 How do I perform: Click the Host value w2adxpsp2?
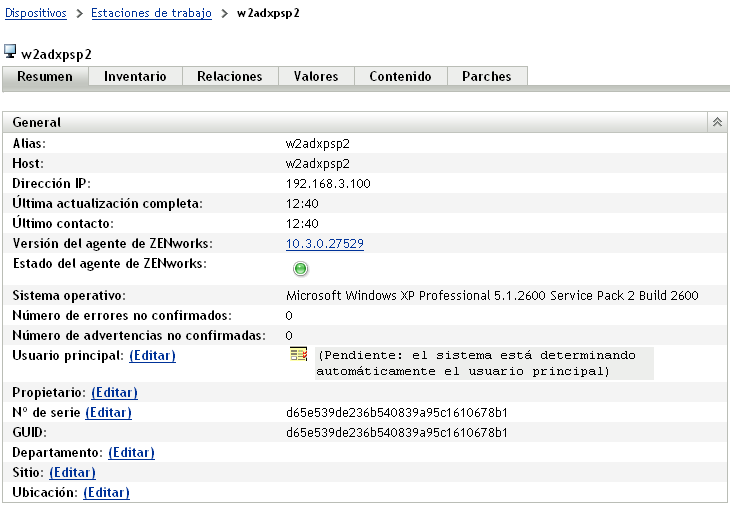point(318,163)
